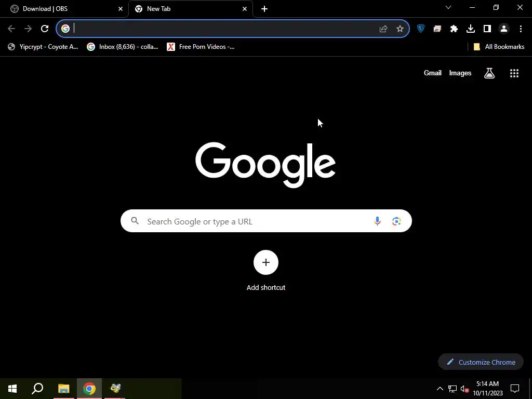Add a new shortcut tile
532x399 pixels.
(x=266, y=262)
